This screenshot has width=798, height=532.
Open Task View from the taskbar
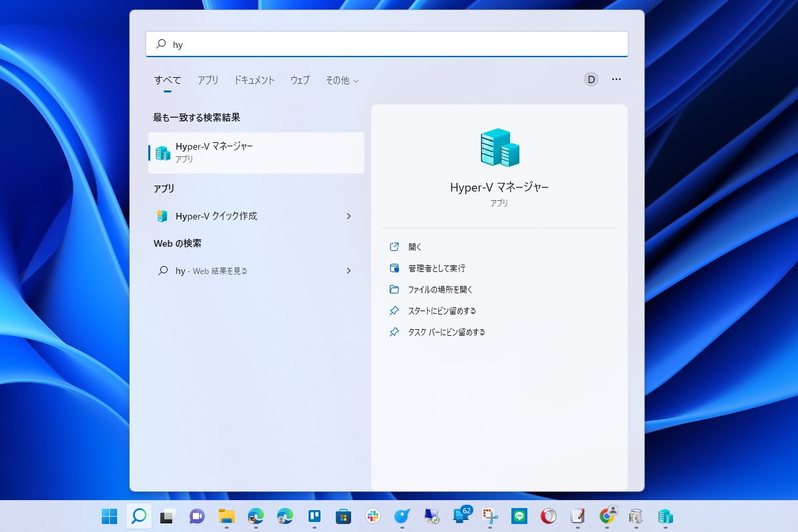tap(168, 515)
